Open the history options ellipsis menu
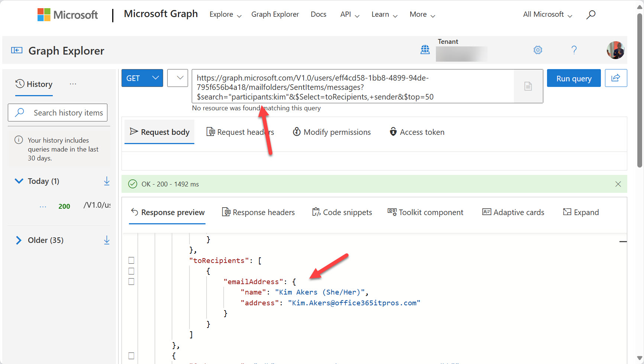The height and width of the screenshot is (364, 644). coord(73,84)
